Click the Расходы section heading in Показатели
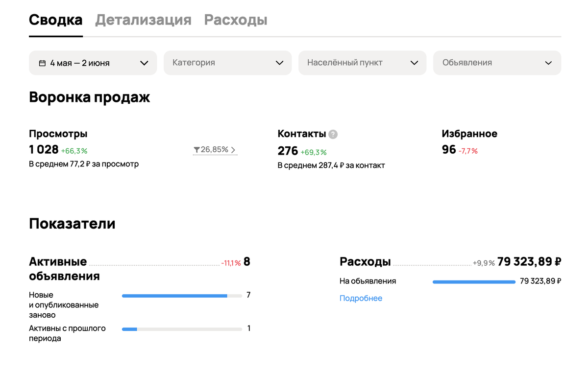Screen dimensions: 588x371 365,262
